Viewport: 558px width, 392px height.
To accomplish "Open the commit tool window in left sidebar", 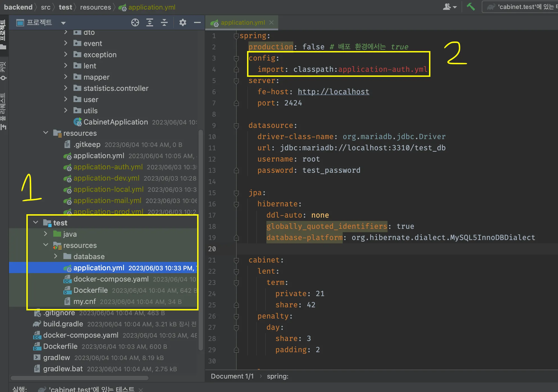I will click(x=3, y=71).
